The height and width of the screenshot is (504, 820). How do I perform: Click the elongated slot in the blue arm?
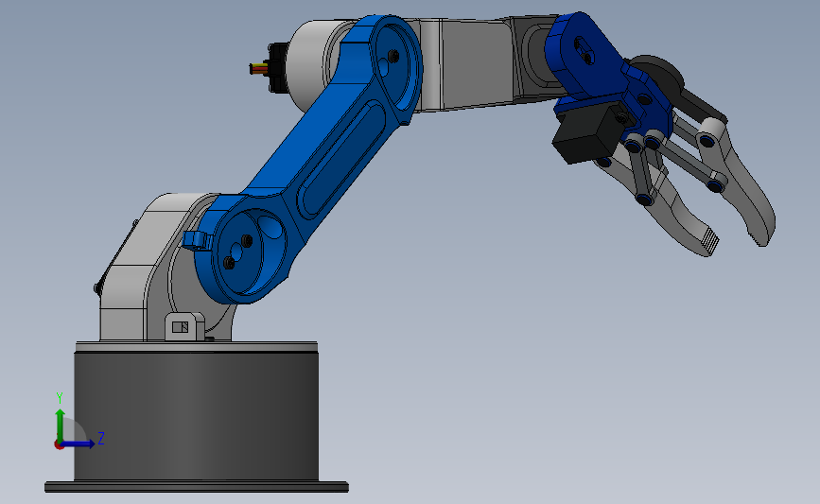pos(342,160)
